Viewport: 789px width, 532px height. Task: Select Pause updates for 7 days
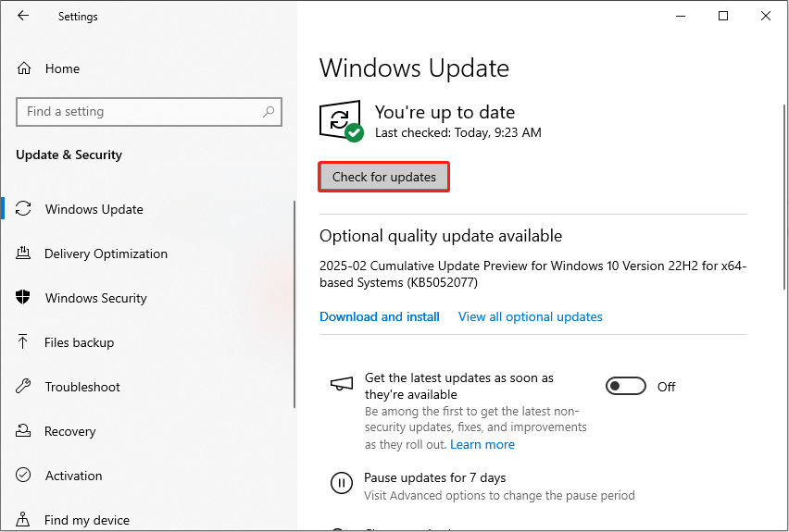(x=434, y=477)
